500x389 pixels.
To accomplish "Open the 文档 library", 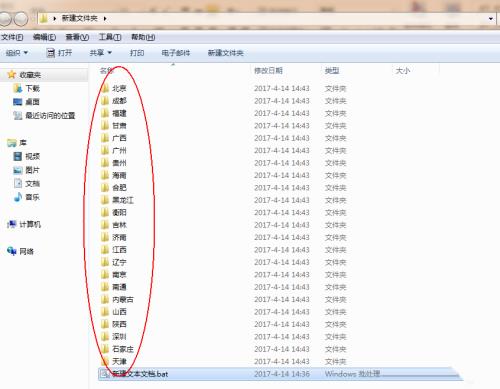I will click(x=33, y=184).
